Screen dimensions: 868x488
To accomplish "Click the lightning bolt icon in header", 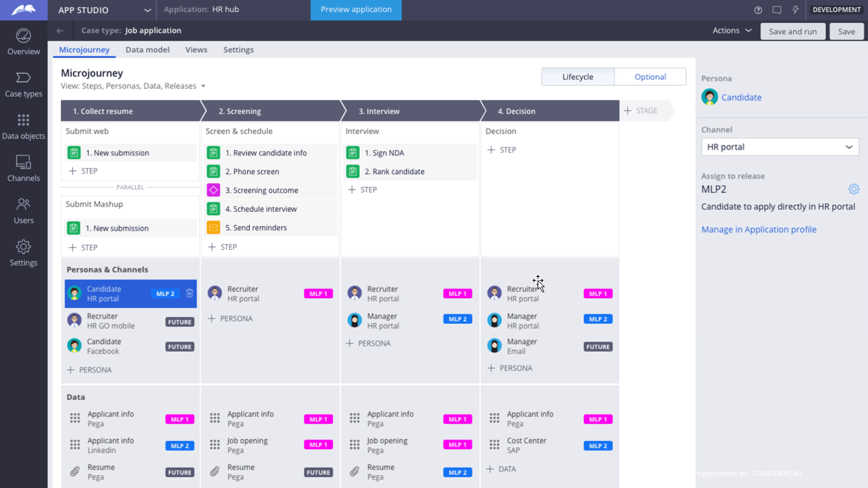I will pyautogui.click(x=795, y=10).
